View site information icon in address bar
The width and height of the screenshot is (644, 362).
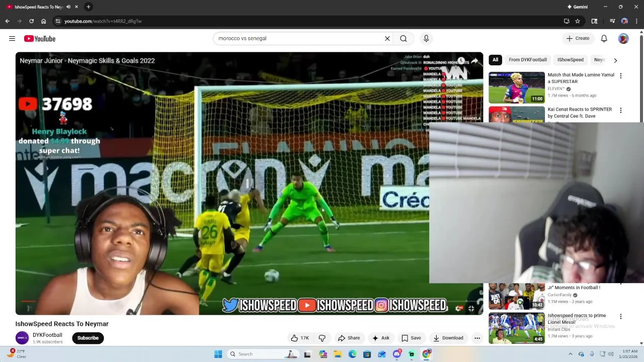pos(58,21)
